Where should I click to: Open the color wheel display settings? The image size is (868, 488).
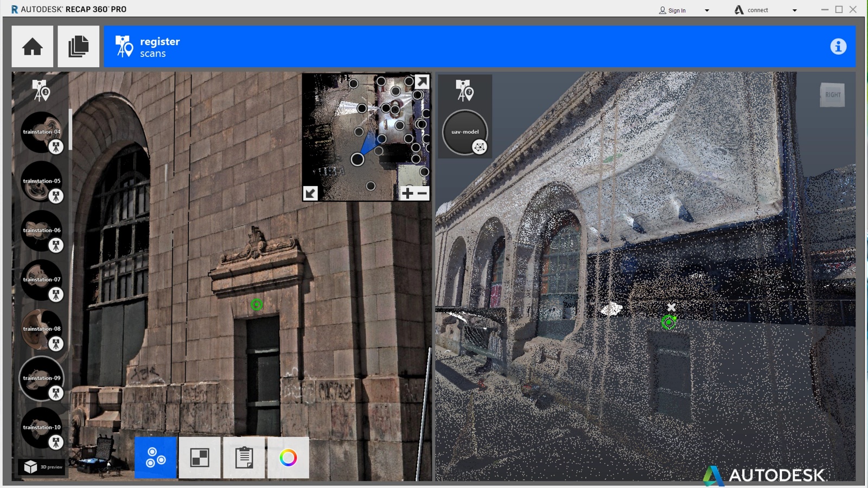(x=288, y=458)
